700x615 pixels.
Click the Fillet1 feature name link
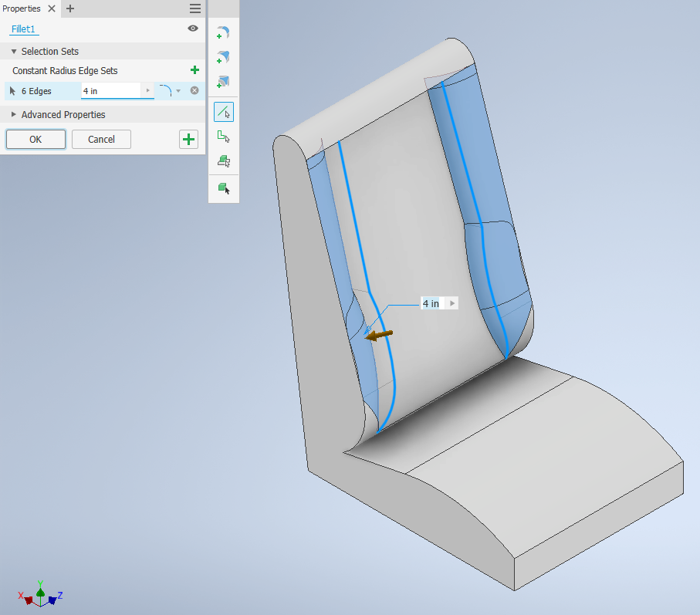click(23, 29)
